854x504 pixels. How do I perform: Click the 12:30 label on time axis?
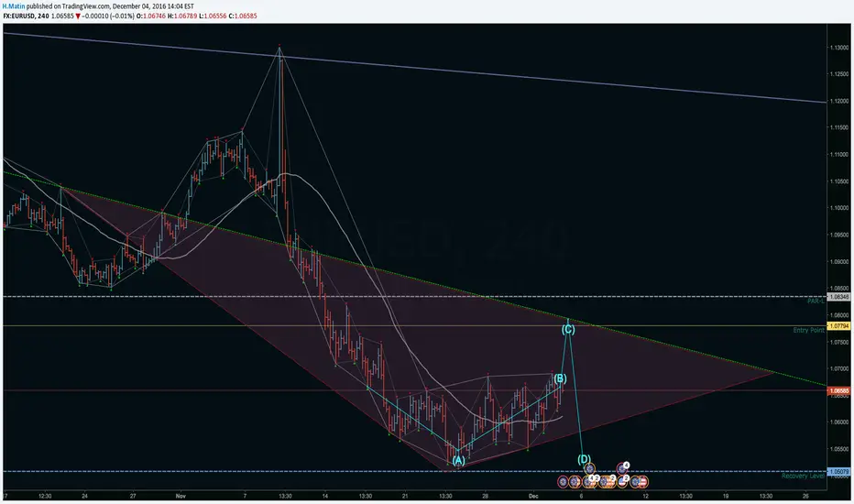45,496
